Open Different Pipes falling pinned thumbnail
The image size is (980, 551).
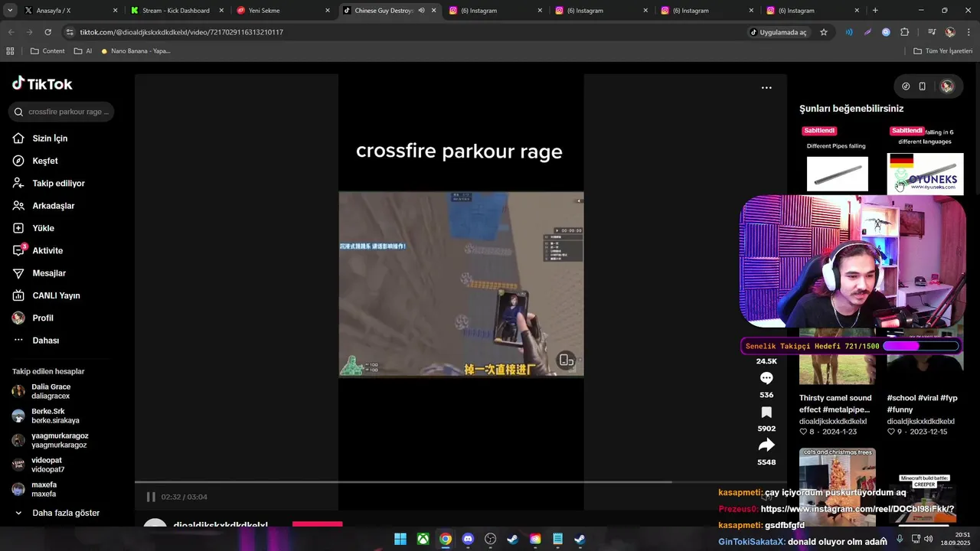(x=837, y=174)
